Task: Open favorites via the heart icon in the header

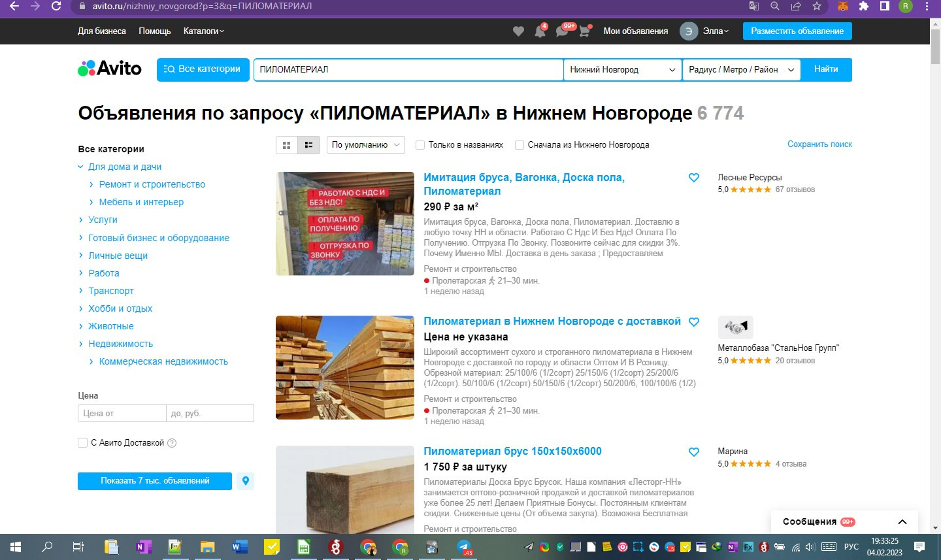Action: pos(518,31)
